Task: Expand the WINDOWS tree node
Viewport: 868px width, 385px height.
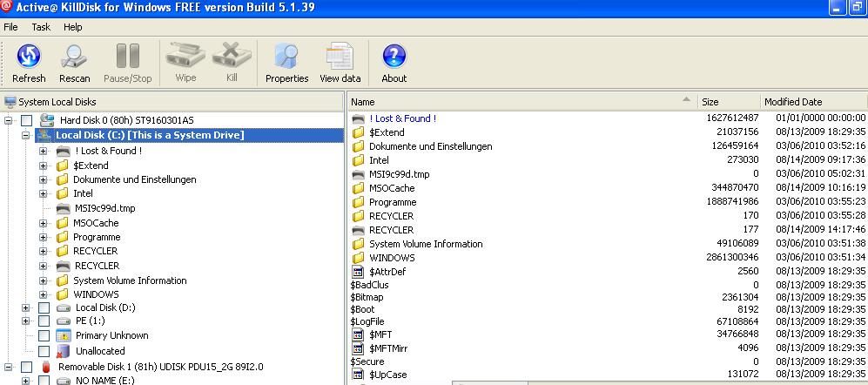Action: click(43, 294)
